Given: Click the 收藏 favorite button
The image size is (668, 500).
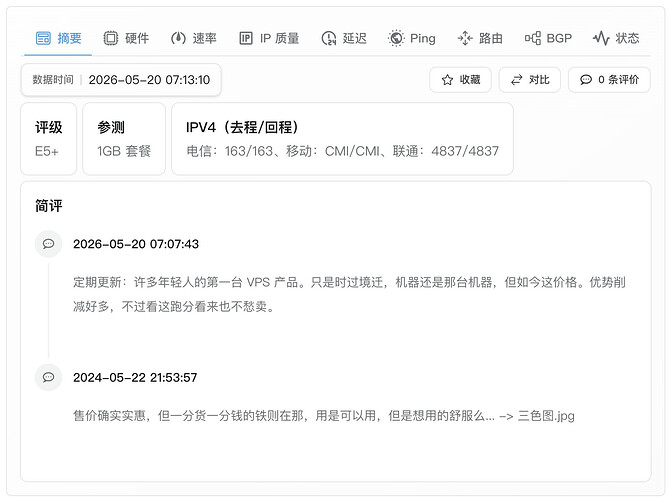Looking at the screenshot, I should pos(461,80).
